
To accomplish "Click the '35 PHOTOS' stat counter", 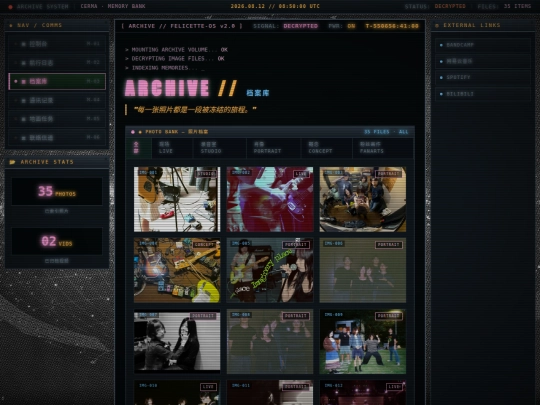I will coord(57,191).
